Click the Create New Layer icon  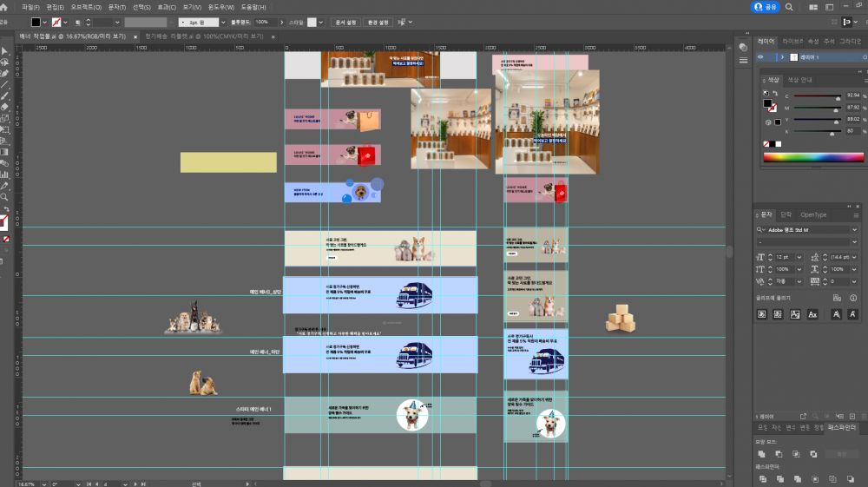tap(852, 416)
